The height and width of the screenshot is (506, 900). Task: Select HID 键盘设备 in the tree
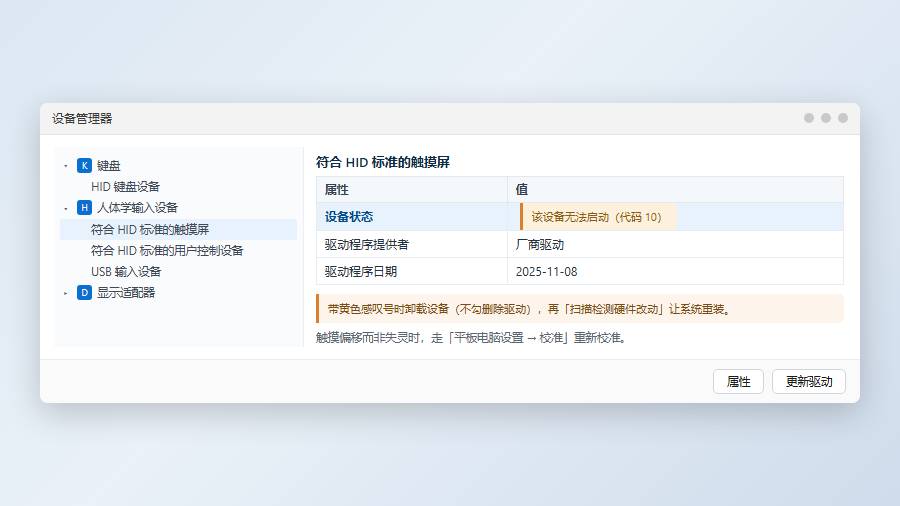(x=125, y=187)
